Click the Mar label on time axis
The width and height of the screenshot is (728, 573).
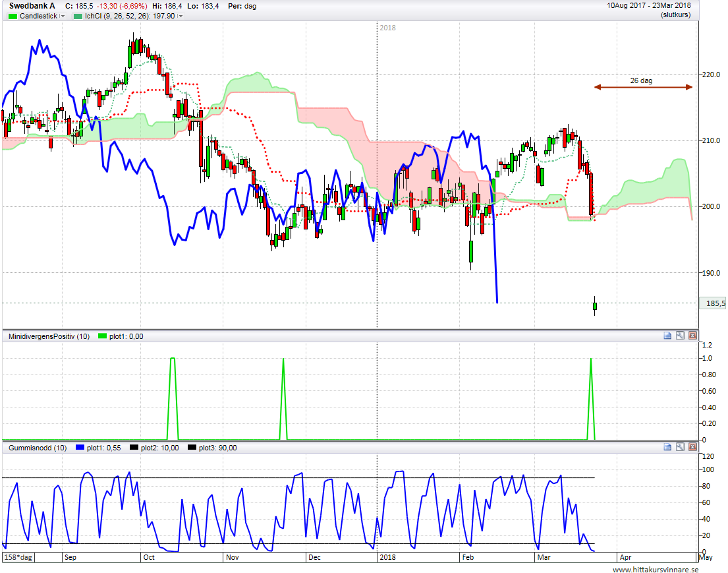(544, 557)
